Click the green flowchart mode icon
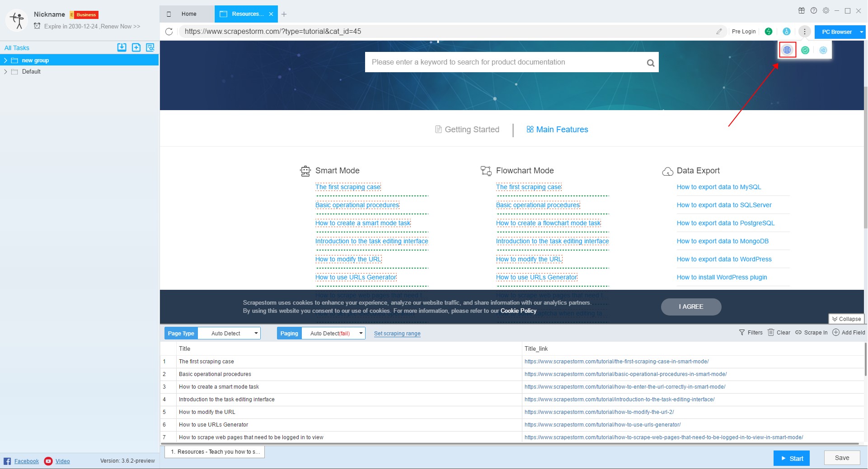This screenshot has width=868, height=469. pyautogui.click(x=769, y=32)
